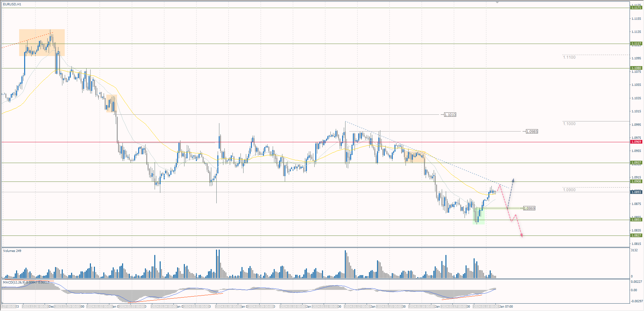The height and width of the screenshot is (311, 644).
Task: Click the 0.00227 MACD scale value
Action: [x=636, y=282]
